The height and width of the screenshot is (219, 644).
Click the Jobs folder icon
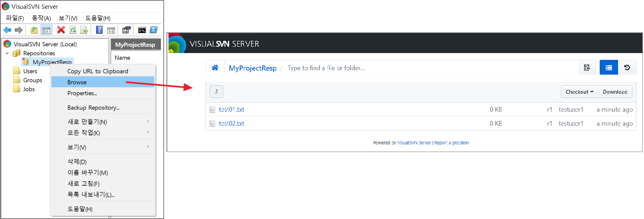tap(17, 89)
